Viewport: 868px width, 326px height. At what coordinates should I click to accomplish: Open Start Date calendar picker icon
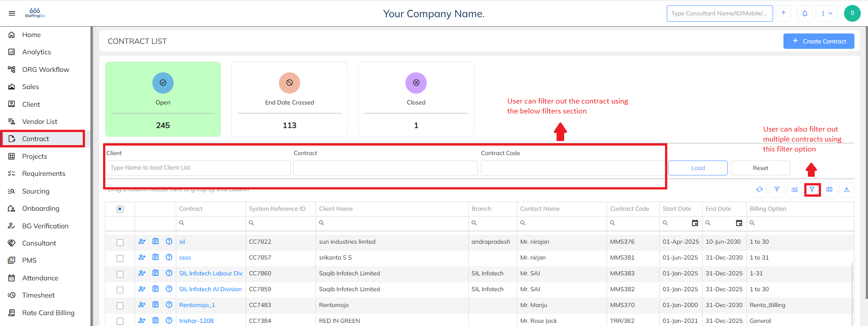point(695,223)
